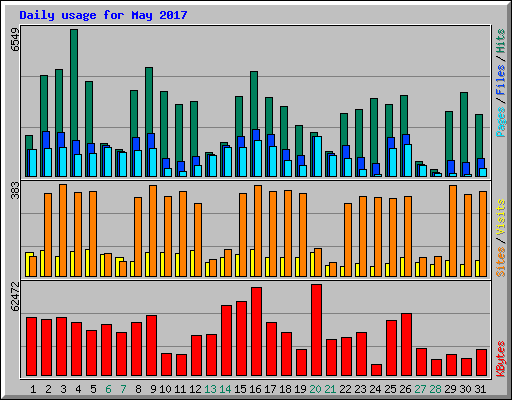This screenshot has height=400, width=512.
Task: Click the orange 'Sites' legend label
Action: (501, 262)
